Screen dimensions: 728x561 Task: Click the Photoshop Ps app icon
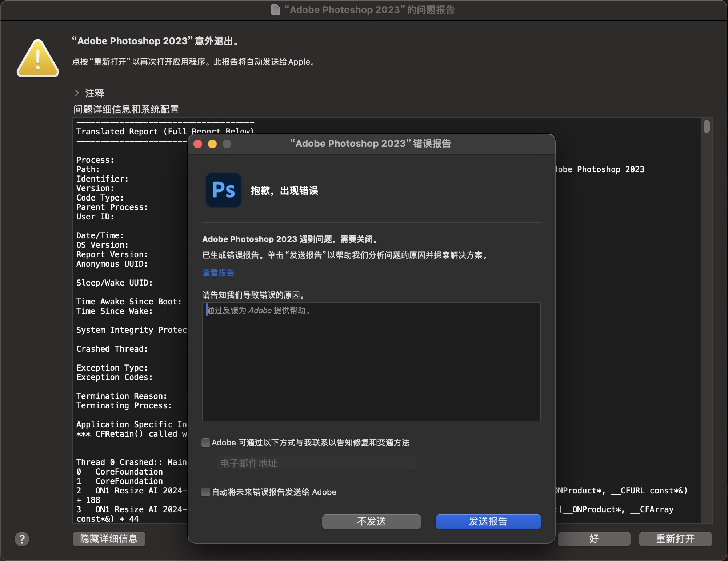pyautogui.click(x=224, y=190)
